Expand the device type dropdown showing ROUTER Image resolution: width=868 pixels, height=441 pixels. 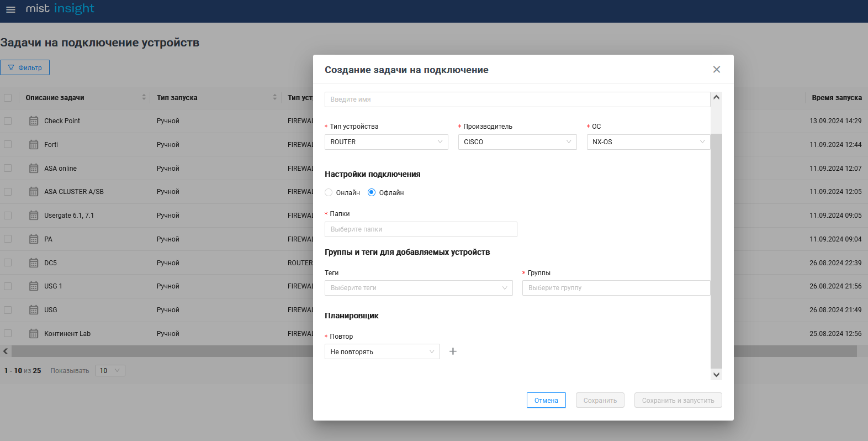click(386, 142)
